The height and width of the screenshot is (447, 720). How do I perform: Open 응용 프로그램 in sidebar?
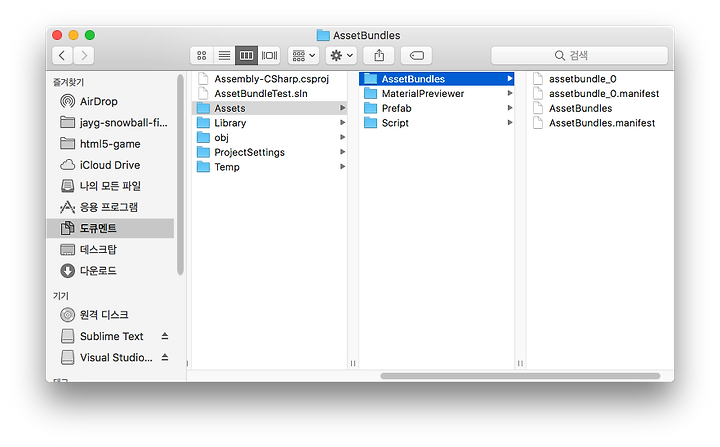110,207
